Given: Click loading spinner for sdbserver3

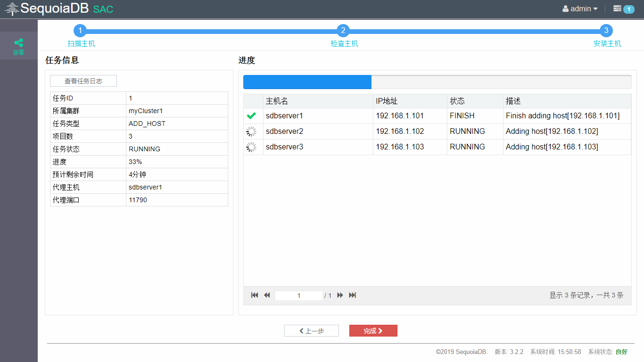Looking at the screenshot, I should (251, 147).
